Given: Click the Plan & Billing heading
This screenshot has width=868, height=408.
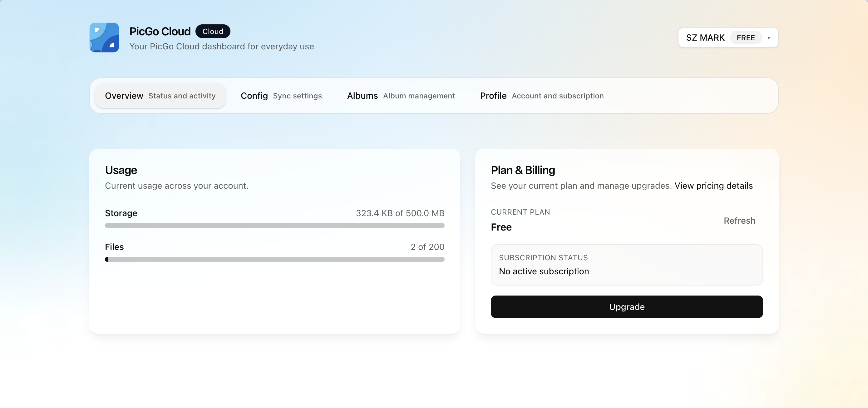Looking at the screenshot, I should click(x=523, y=170).
